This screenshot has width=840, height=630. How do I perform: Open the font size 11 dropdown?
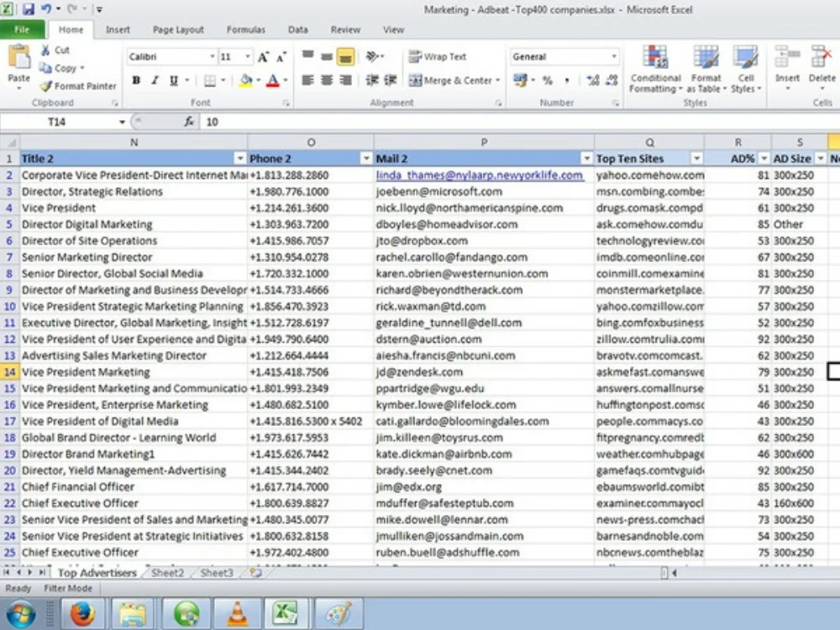[x=247, y=57]
